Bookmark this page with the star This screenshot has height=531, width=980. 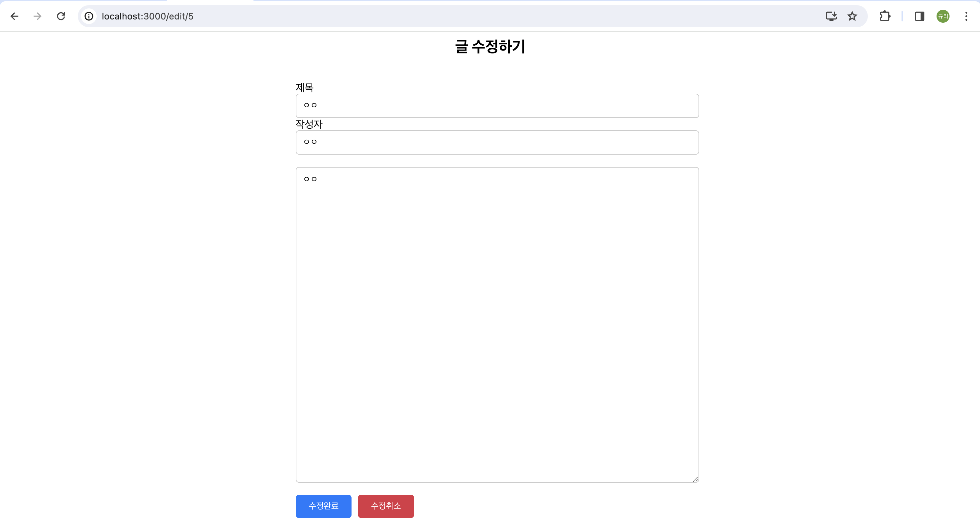click(x=852, y=16)
